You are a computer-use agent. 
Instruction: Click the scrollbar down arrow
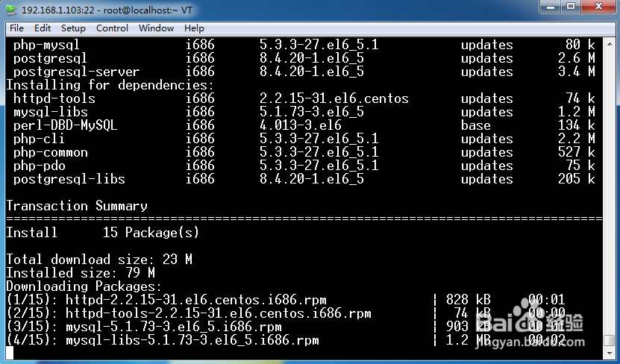[610, 354]
